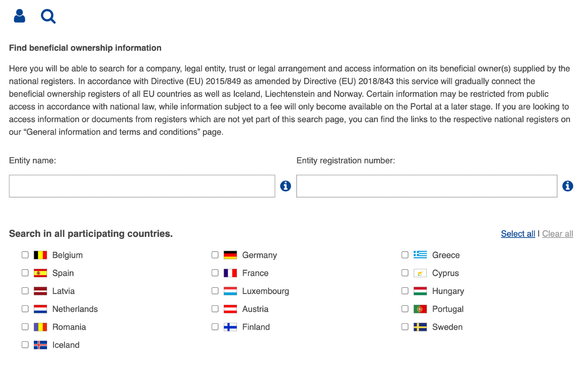Image resolution: width=588 pixels, height=369 pixels.
Task: Click the Belgium flag icon
Action: [40, 255]
